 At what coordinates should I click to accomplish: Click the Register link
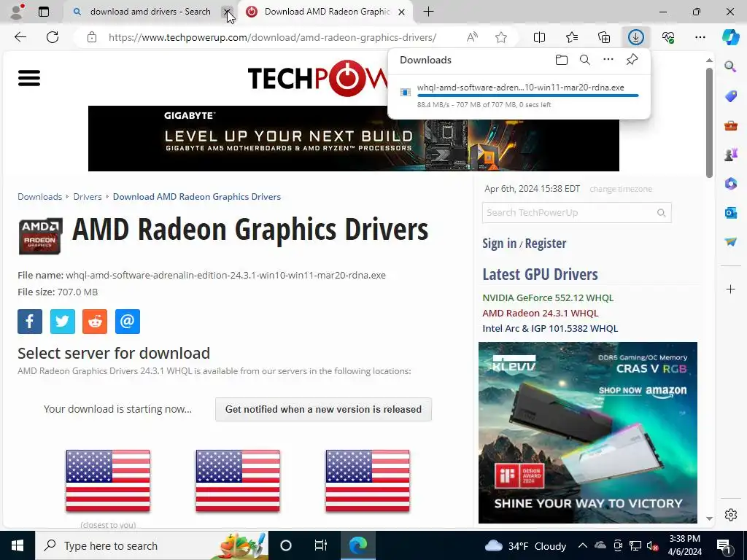(x=546, y=244)
